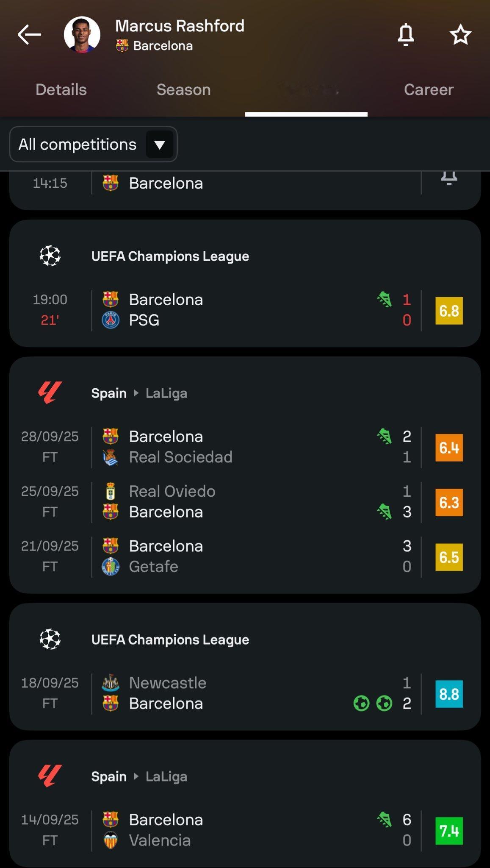Viewport: 490px width, 868px height.
Task: Click the Real Oviedo club crest
Action: coord(111,491)
